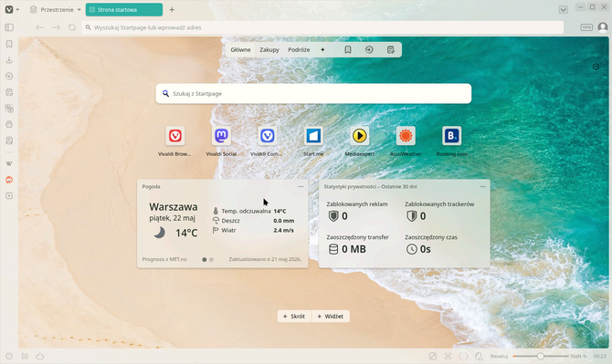Open start page settings gear
This screenshot has width=612, height=364.
pyautogui.click(x=596, y=67)
